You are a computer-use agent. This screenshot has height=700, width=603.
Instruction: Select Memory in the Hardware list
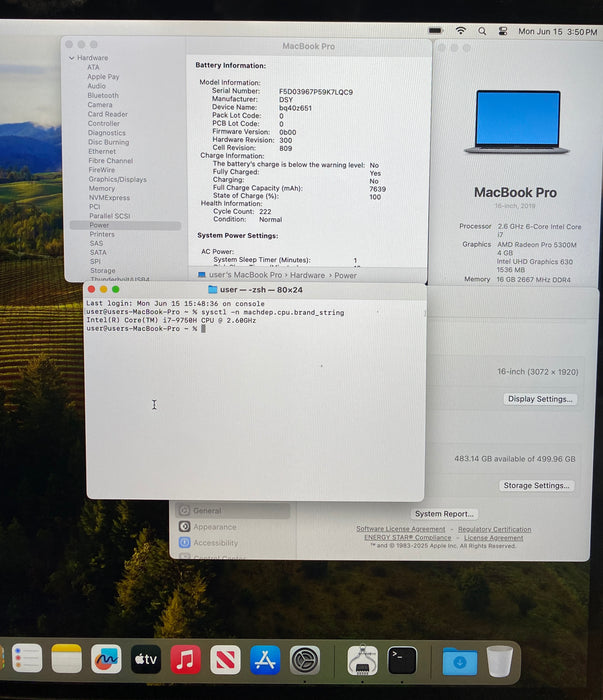[102, 188]
